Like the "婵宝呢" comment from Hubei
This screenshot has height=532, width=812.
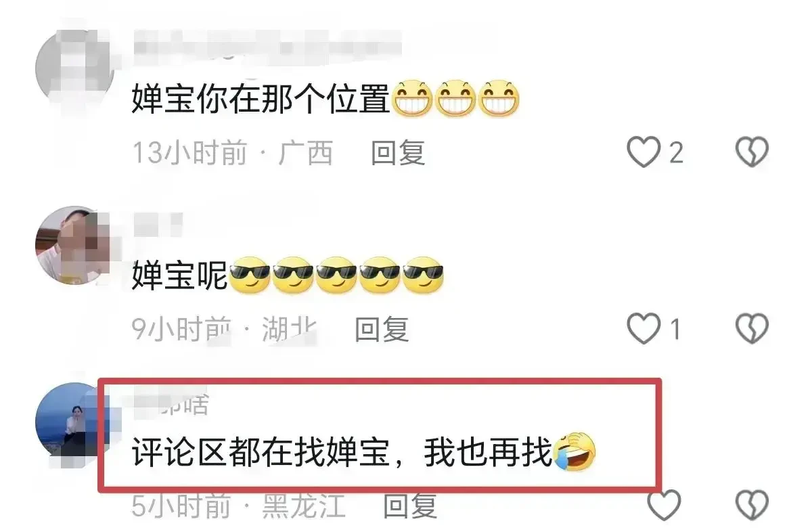click(643, 329)
